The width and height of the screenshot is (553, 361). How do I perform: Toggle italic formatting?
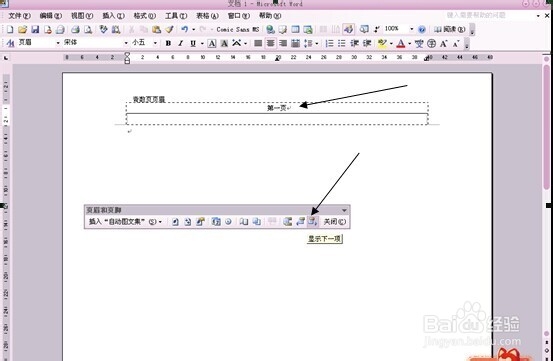(181, 43)
